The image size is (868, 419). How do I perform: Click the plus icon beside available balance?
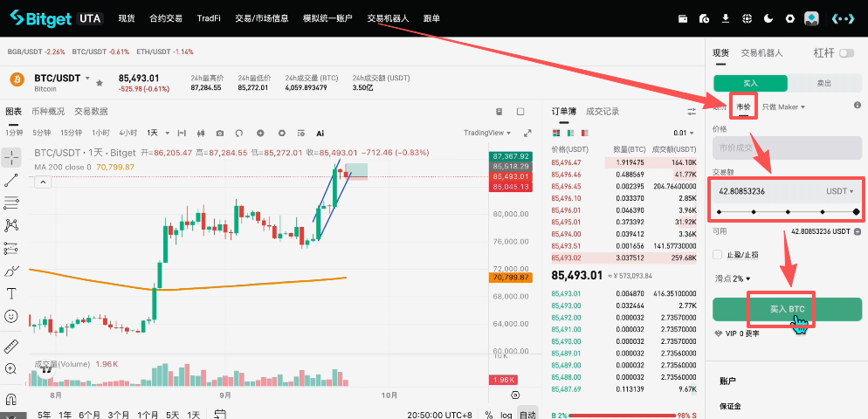(x=858, y=231)
